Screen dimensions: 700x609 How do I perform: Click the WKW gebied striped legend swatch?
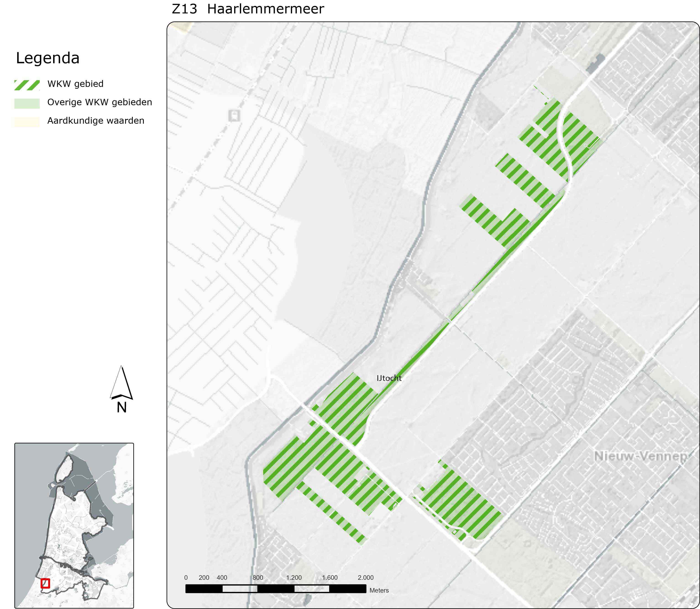(27, 85)
